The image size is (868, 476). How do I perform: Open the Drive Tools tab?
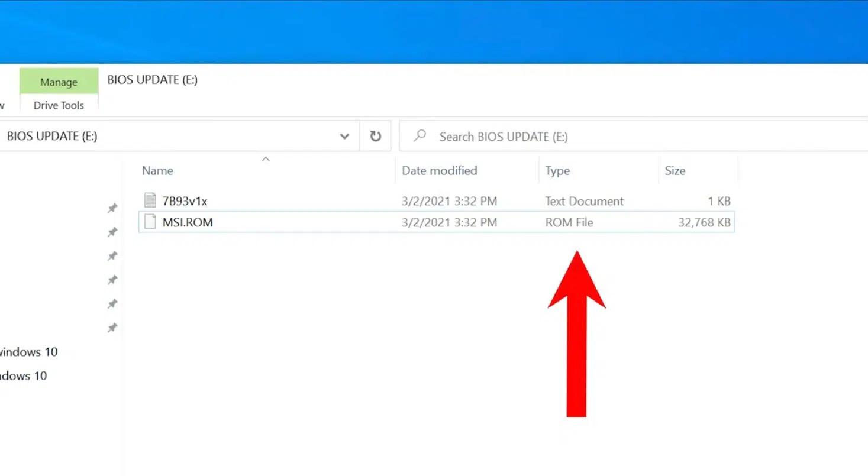[x=59, y=105]
